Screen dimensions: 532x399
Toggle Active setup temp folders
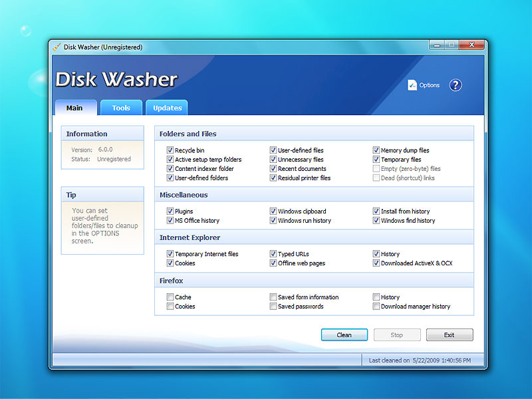tap(170, 159)
